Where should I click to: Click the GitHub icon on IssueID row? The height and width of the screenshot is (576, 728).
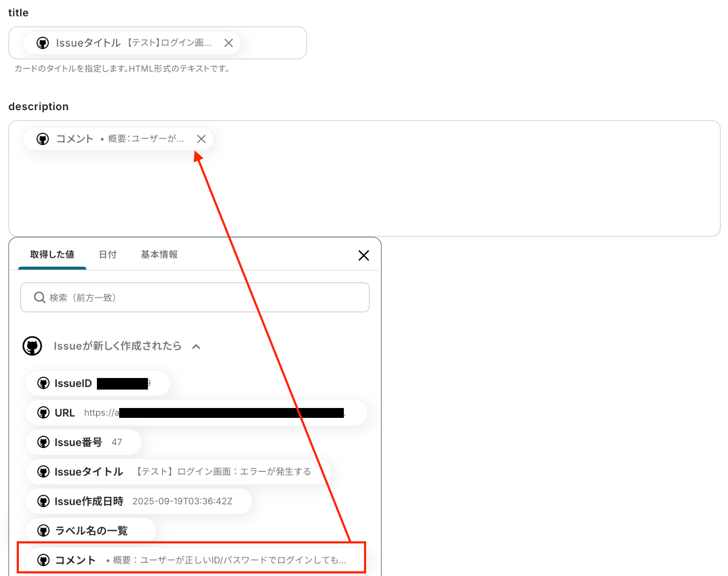[x=43, y=383]
